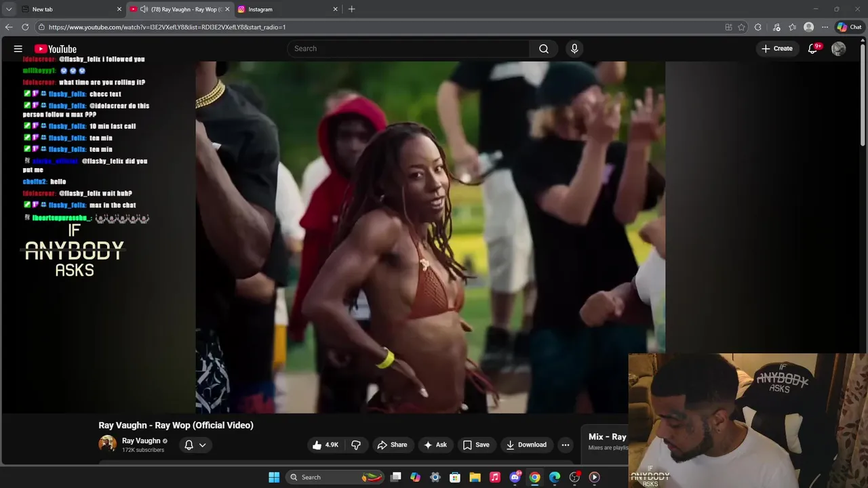Click the video player to pause
The width and height of the screenshot is (868, 488).
click(431, 237)
